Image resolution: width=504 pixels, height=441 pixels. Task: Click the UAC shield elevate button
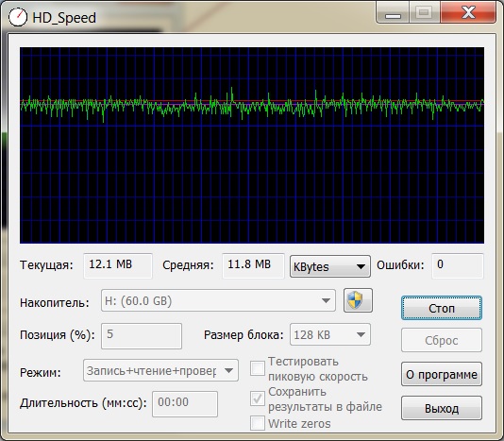tap(358, 300)
